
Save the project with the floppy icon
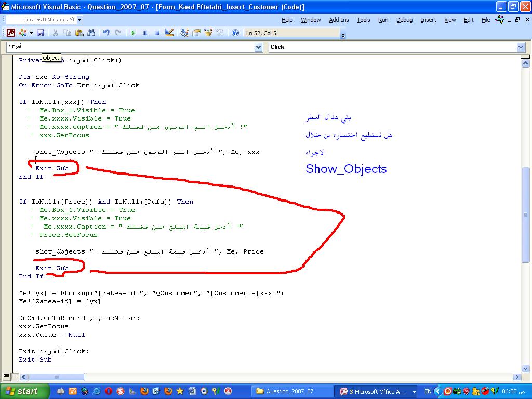(x=41, y=33)
